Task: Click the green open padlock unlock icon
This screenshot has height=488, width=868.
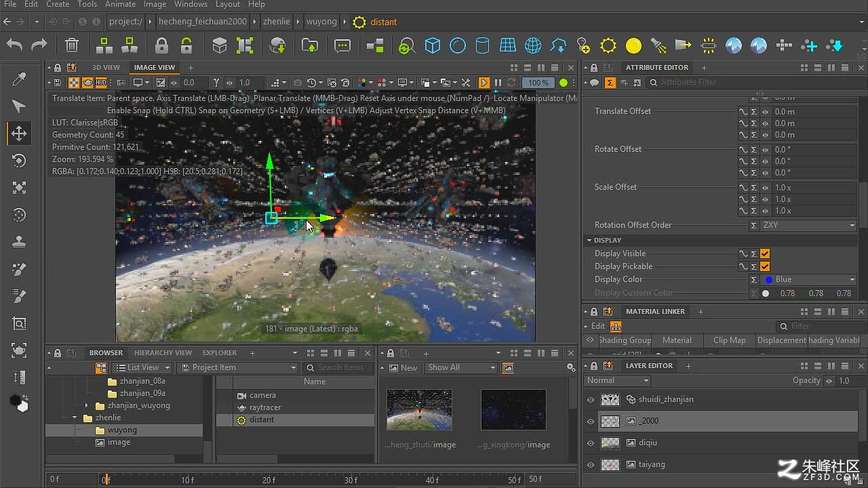Action: 186,45
